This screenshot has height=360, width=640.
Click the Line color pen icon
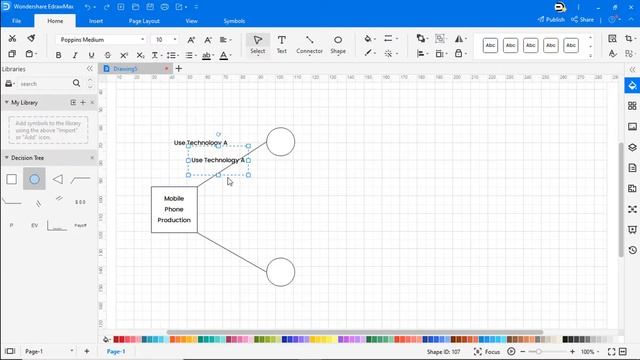pos(368,53)
